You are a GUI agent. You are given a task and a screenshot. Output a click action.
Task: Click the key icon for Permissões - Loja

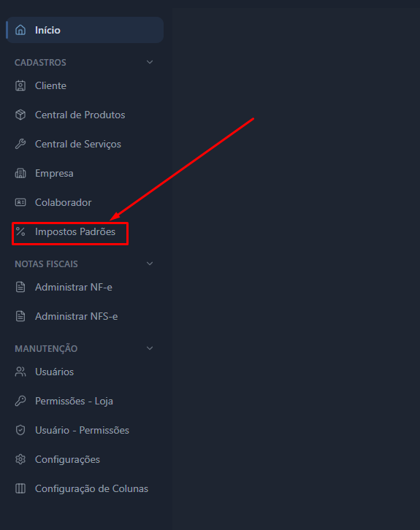click(20, 401)
